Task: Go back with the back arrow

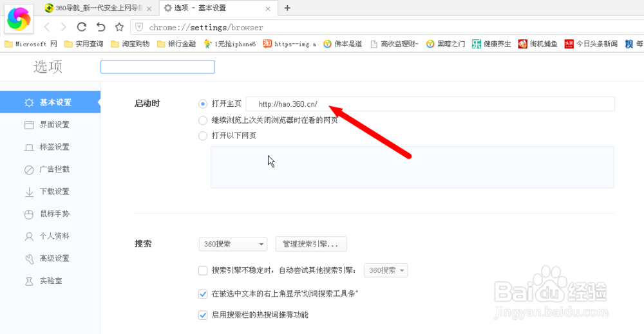Action: 47,27
